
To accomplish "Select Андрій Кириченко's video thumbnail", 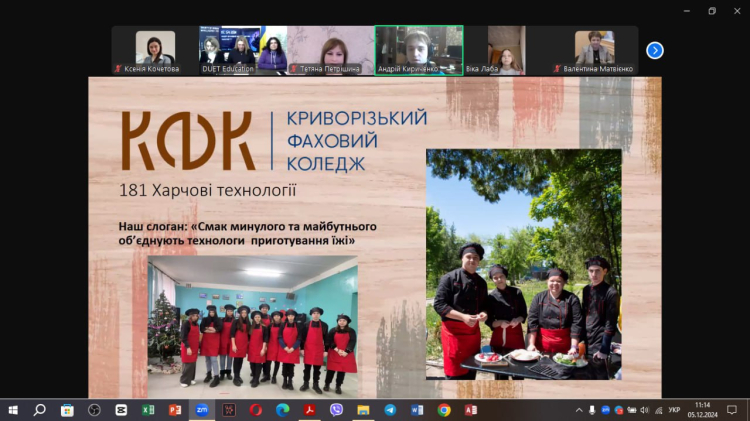I will click(x=419, y=50).
